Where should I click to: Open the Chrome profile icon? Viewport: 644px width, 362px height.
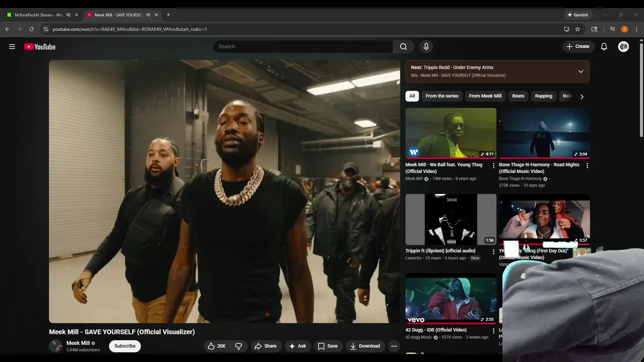[x=624, y=29]
